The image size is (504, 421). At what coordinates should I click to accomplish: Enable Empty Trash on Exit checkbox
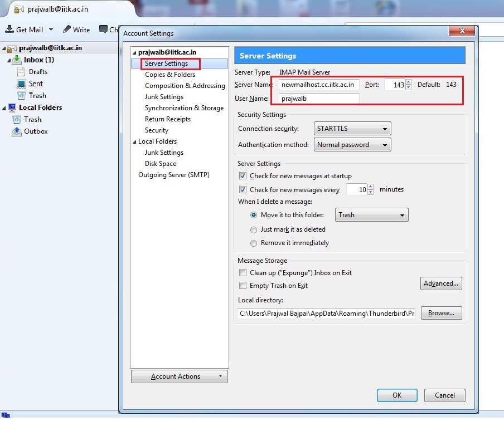coord(243,286)
